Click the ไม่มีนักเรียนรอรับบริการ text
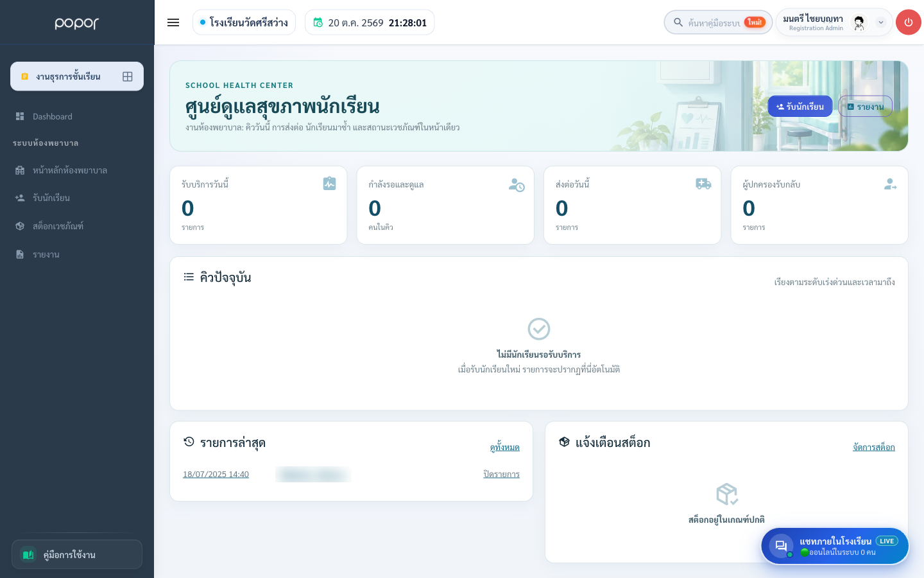Image resolution: width=924 pixels, height=578 pixels. point(539,355)
